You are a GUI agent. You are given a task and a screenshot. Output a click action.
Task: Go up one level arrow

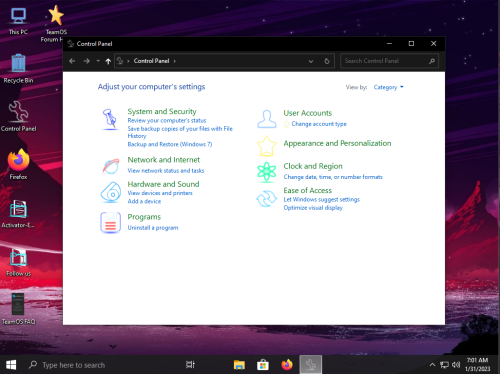(108, 61)
